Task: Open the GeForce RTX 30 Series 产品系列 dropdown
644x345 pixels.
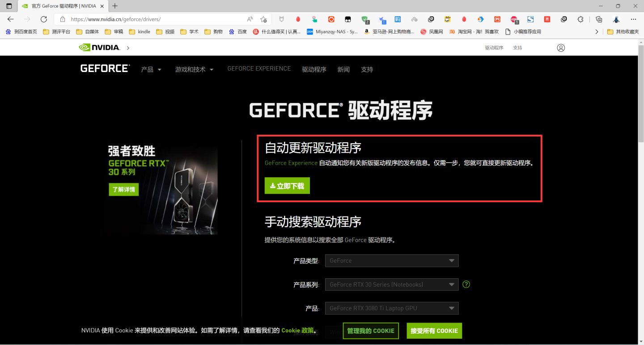Action: [x=391, y=284]
